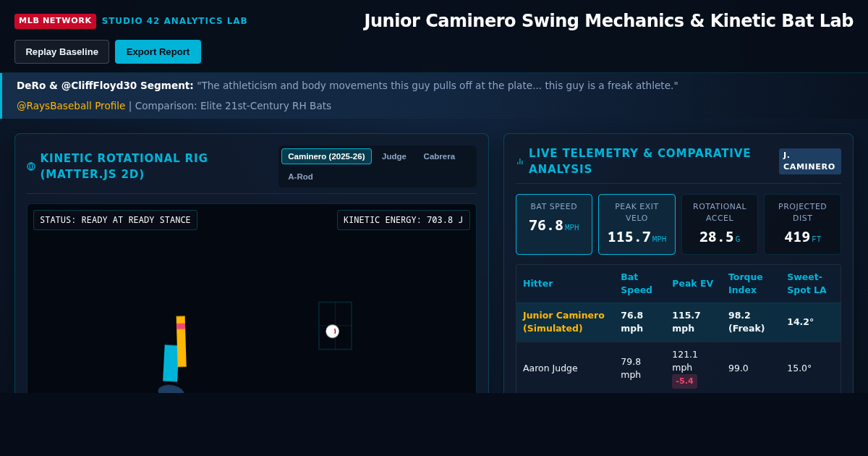Screen dimensions: 868x456
Task: Select the Junior Caminero (Simulated) row name
Action: (x=563, y=322)
